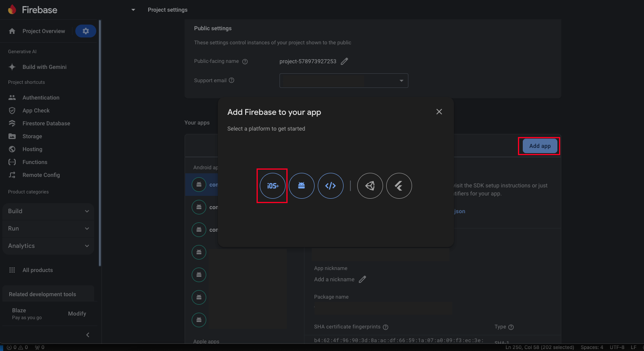Open the Support email dropdown
The width and height of the screenshot is (644, 351).
(x=401, y=81)
